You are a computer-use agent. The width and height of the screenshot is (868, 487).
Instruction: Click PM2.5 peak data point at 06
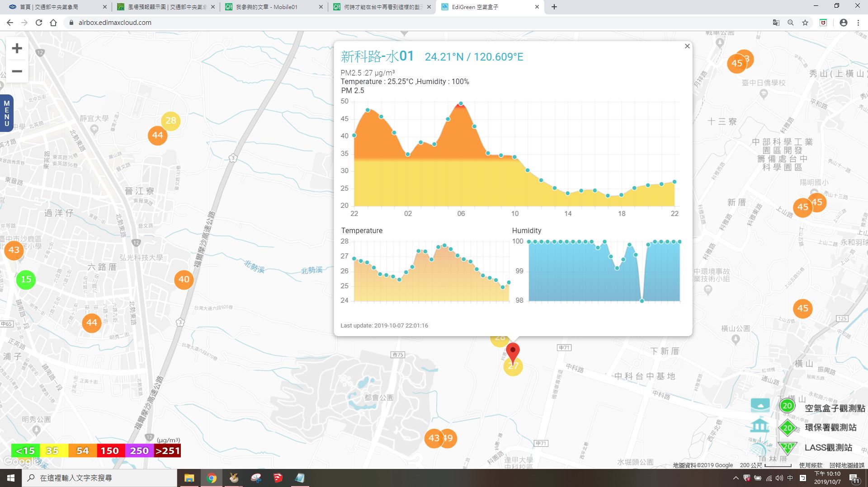point(461,104)
